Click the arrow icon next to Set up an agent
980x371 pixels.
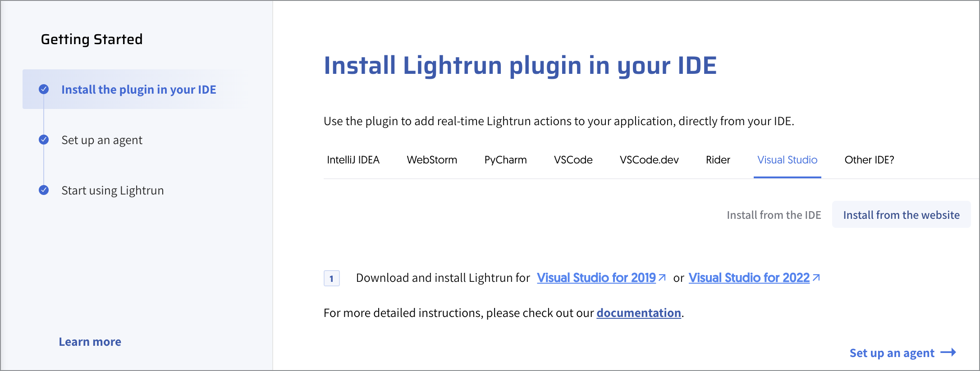pos(948,353)
